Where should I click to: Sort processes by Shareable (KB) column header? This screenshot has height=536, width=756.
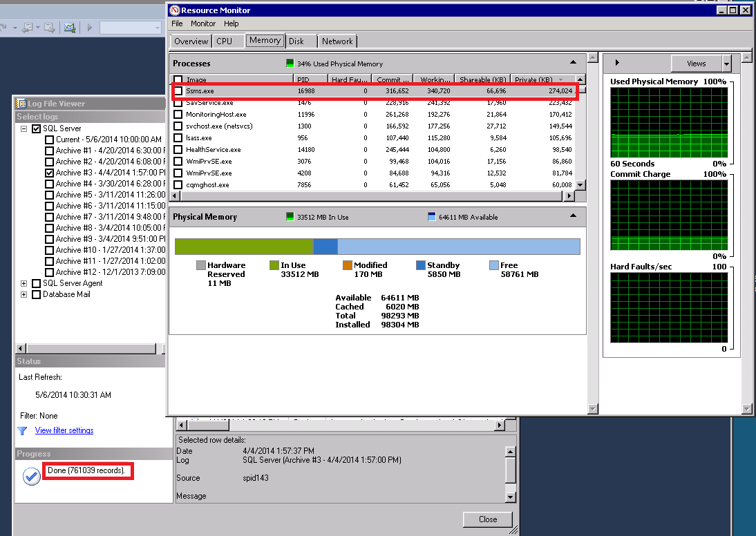click(x=482, y=79)
